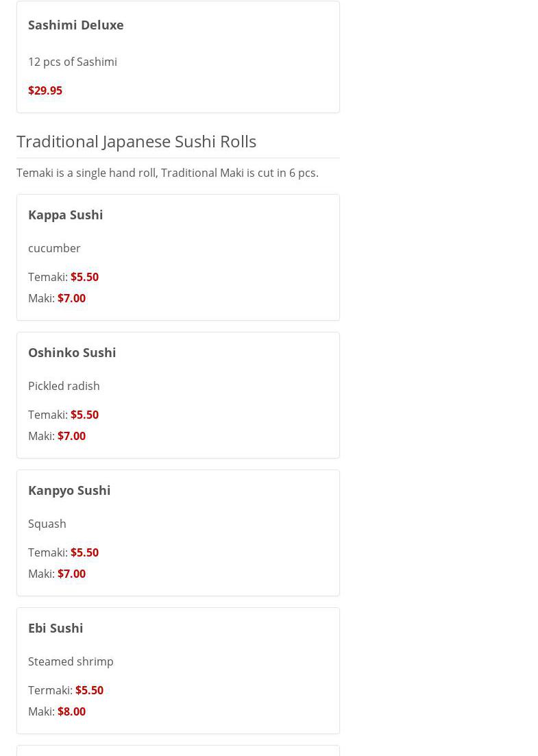The image size is (538, 756).
Task: Click the $29.95 Sashimi Deluxe price
Action: coord(45,90)
